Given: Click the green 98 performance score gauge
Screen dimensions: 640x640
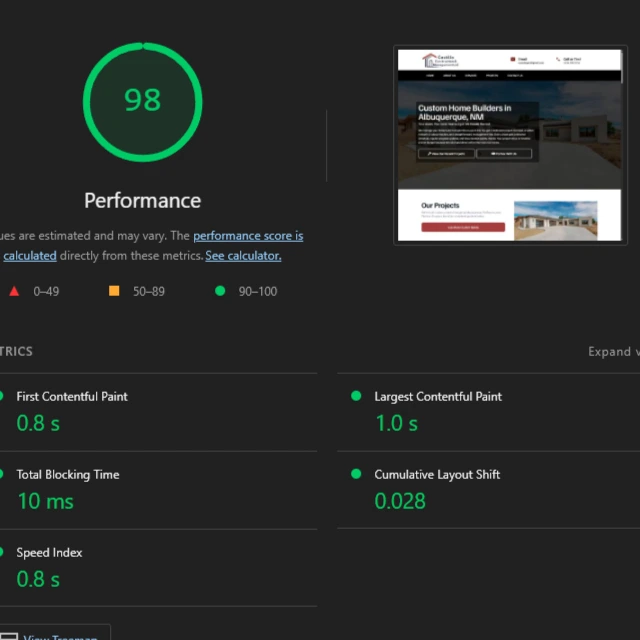Looking at the screenshot, I should coord(142,102).
